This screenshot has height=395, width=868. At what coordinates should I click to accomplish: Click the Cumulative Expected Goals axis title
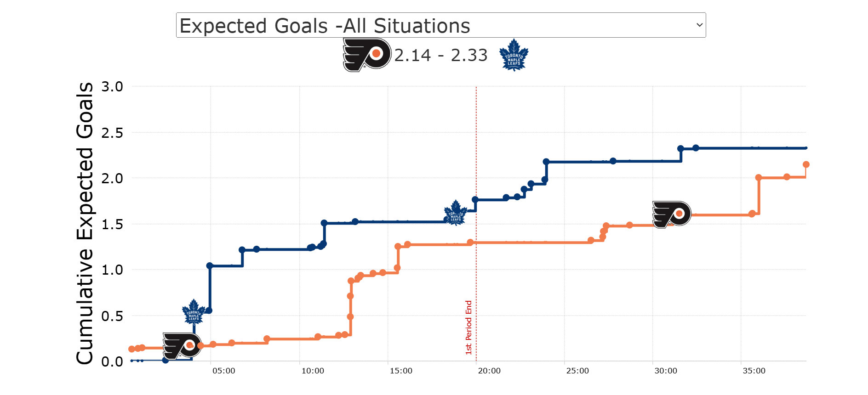[x=85, y=223]
